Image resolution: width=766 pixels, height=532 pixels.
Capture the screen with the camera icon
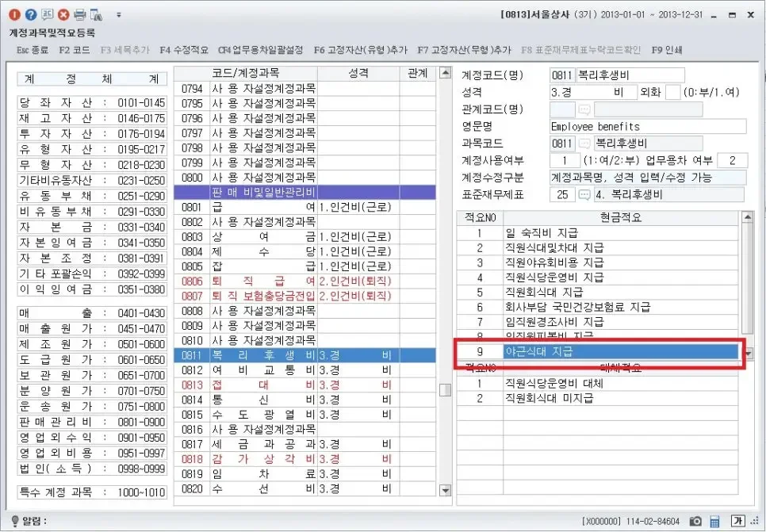(695, 522)
